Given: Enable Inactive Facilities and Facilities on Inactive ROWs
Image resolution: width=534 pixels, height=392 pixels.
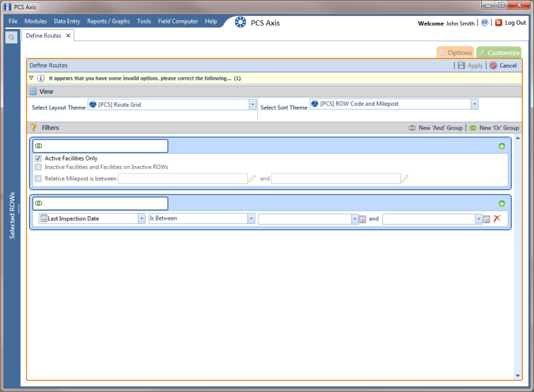Looking at the screenshot, I should [38, 167].
